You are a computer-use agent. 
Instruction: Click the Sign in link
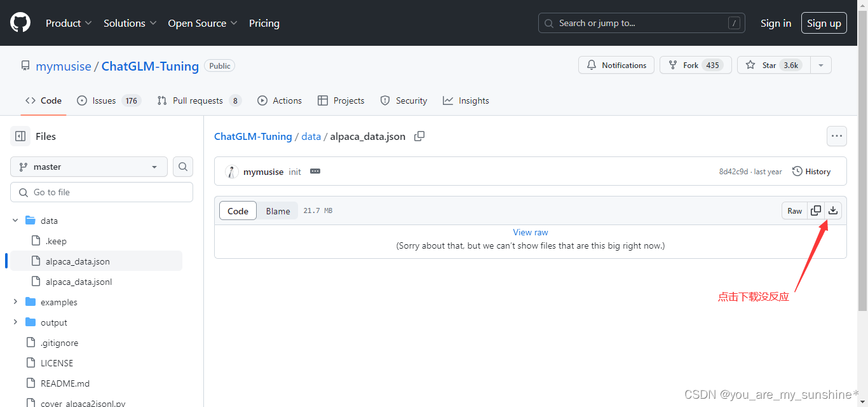[776, 23]
